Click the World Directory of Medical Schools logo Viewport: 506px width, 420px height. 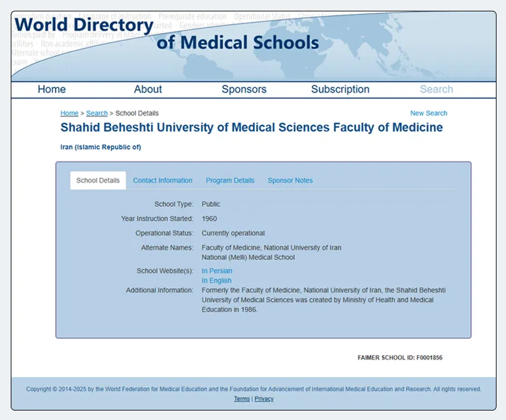click(x=166, y=34)
